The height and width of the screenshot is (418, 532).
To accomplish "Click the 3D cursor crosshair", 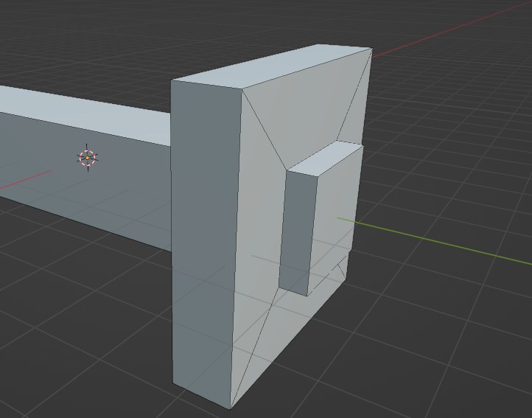I will [88, 158].
